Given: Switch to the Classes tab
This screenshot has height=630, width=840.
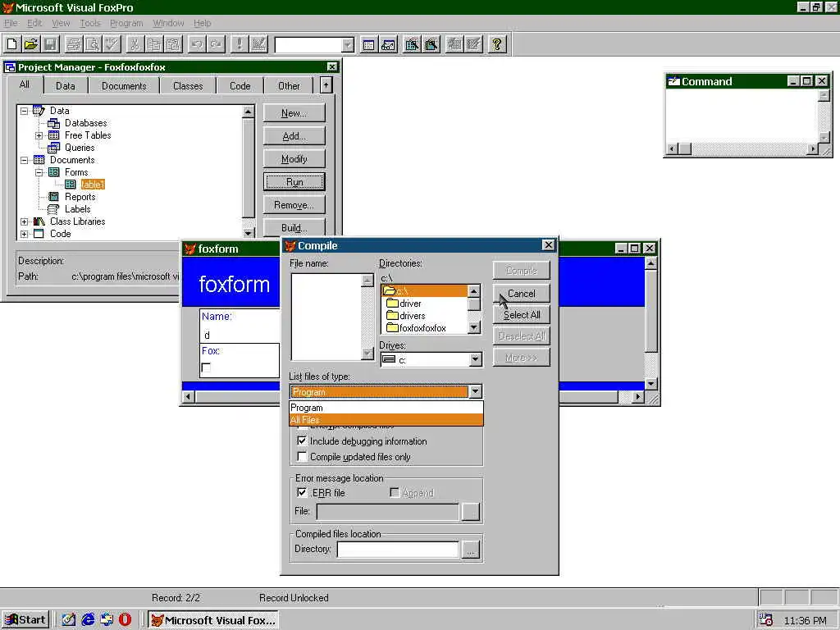Looking at the screenshot, I should click(x=188, y=85).
